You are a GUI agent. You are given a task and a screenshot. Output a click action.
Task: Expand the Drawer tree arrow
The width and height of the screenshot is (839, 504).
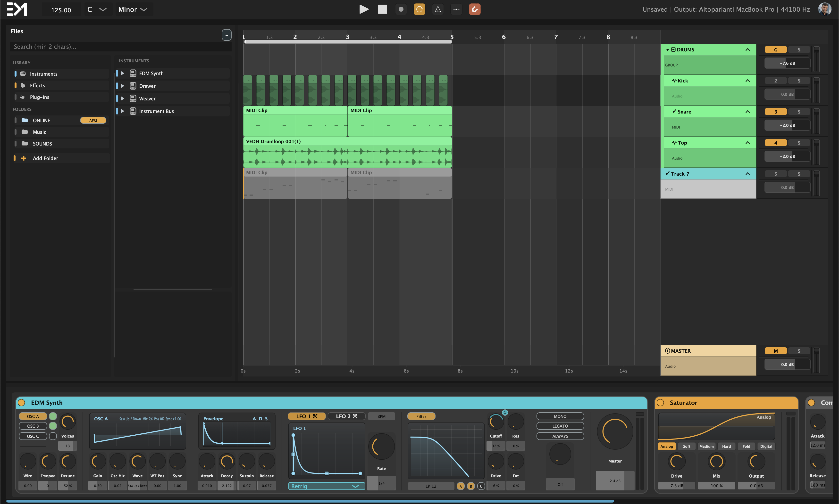pos(123,86)
